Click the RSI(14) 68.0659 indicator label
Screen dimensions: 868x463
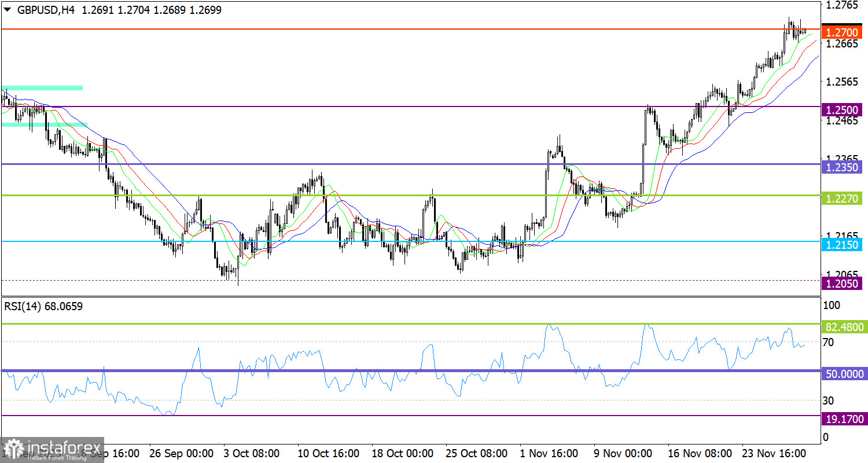click(x=43, y=306)
